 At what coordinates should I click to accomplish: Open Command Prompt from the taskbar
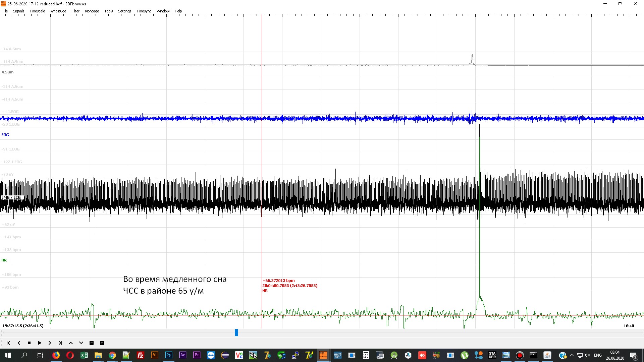pos(533,355)
